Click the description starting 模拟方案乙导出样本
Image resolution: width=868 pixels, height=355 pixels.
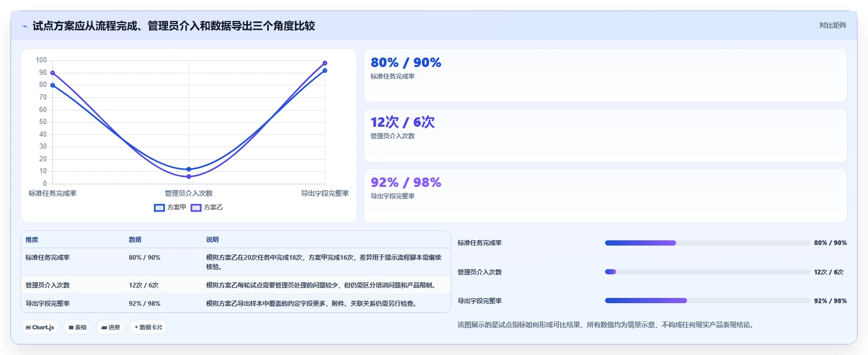(x=313, y=304)
